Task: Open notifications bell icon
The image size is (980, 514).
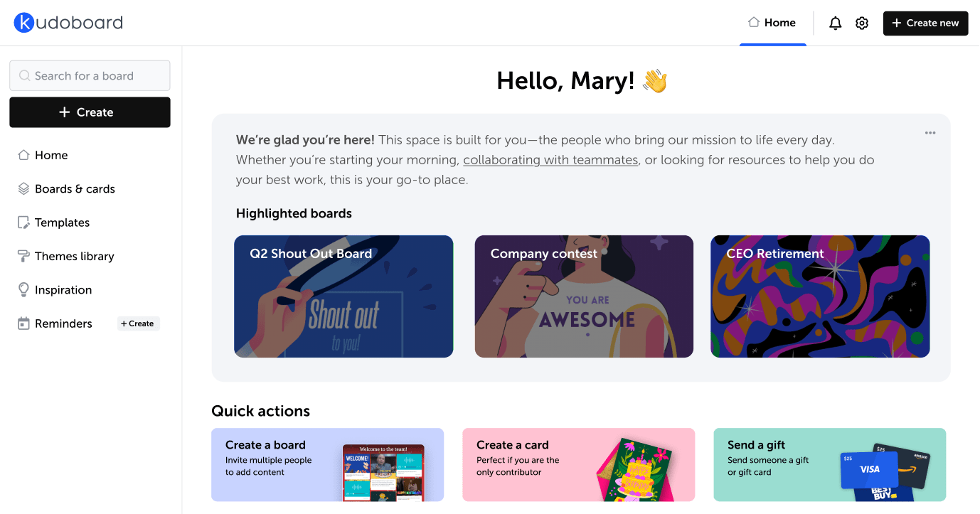Action: [836, 23]
